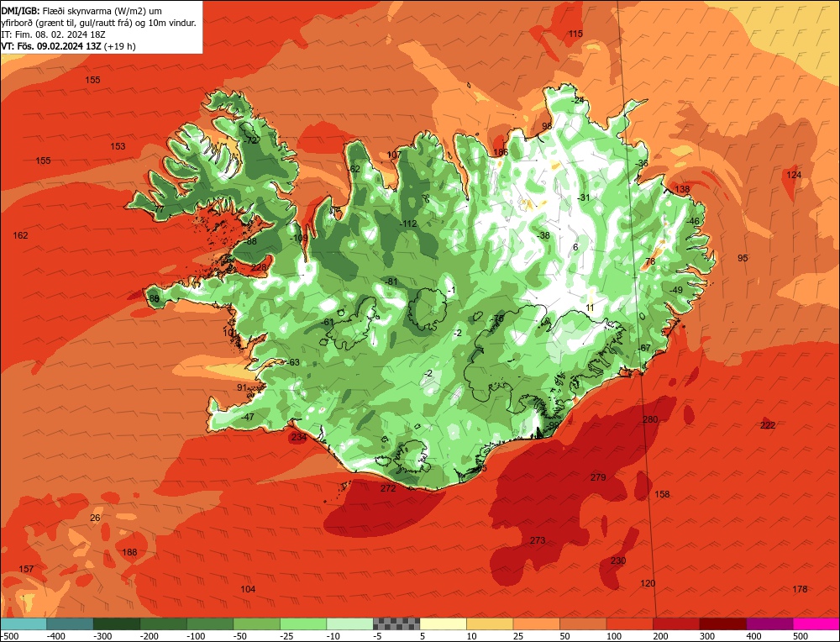
Task: Click the value 107 off the north coast
Action: tap(394, 155)
